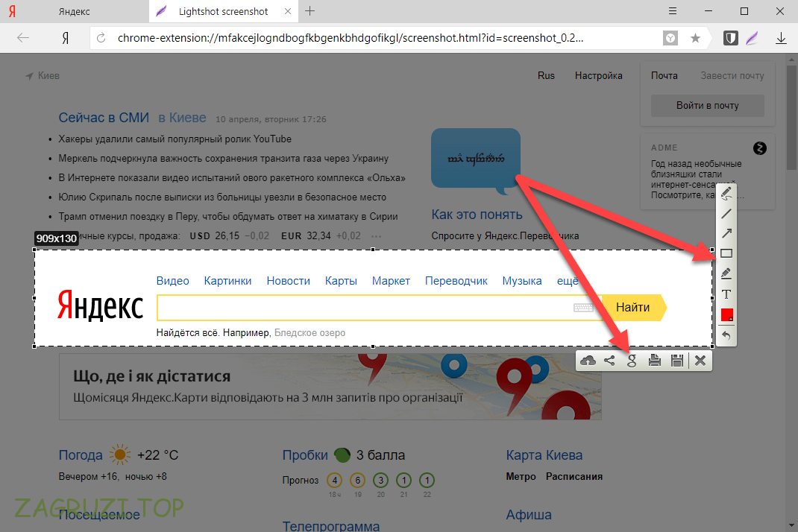Viewport: 798px width, 532px height.
Task: Share the screenshot on social networks
Action: (609, 361)
